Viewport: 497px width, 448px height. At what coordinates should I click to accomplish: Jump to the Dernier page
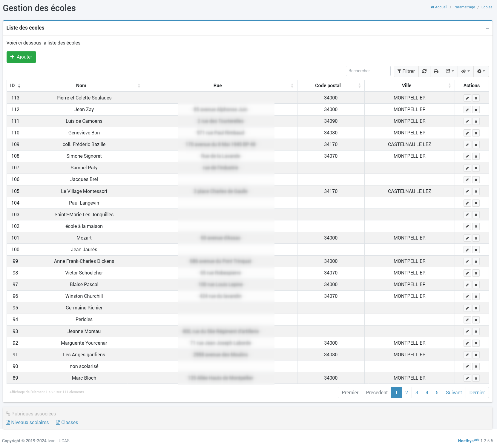[x=477, y=393]
